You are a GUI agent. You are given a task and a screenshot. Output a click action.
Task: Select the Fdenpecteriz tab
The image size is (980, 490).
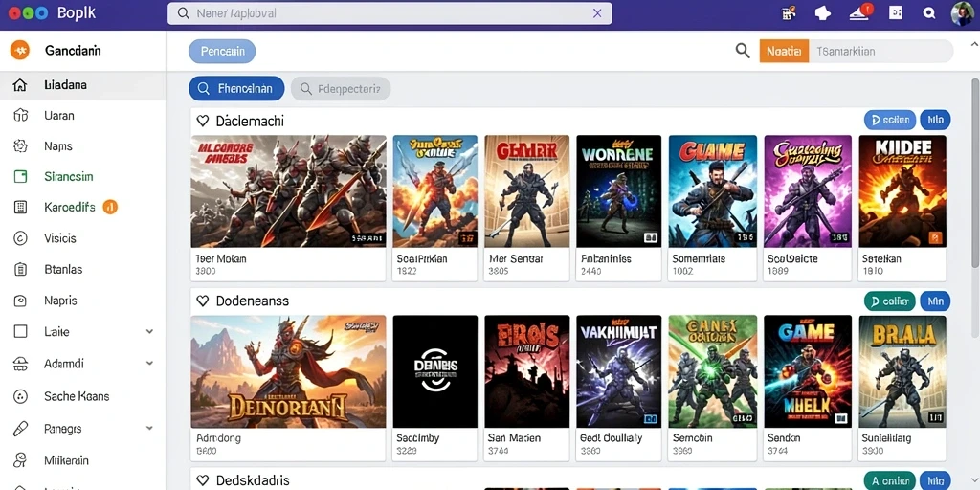341,89
